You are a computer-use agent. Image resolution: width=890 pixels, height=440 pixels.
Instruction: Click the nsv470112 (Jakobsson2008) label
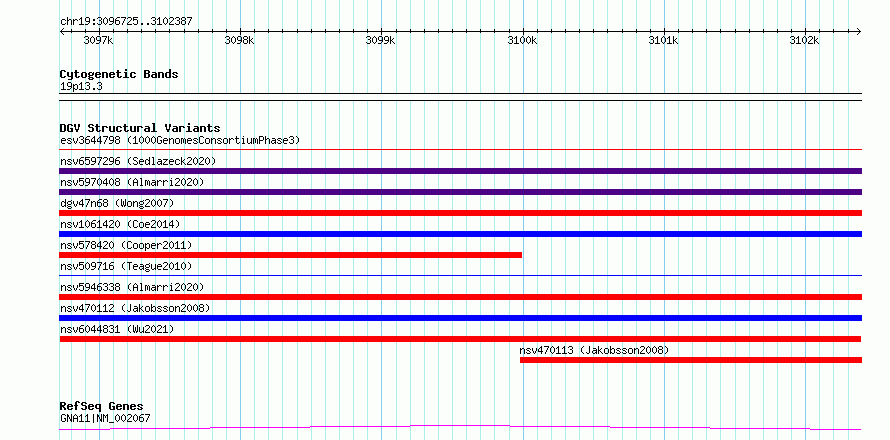(135, 308)
